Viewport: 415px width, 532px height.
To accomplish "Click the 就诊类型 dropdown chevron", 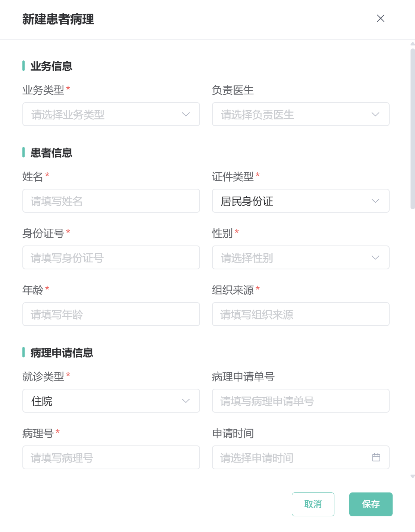I will point(186,401).
